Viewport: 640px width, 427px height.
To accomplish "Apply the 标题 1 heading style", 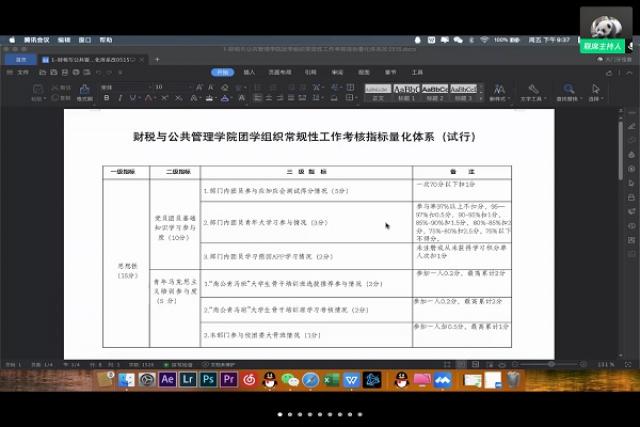I will 407,93.
